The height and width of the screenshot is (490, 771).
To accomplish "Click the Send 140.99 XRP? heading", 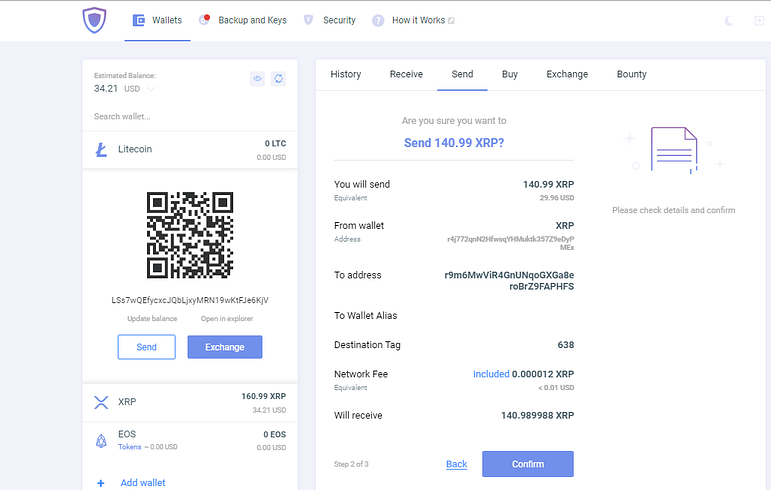I will (454, 143).
